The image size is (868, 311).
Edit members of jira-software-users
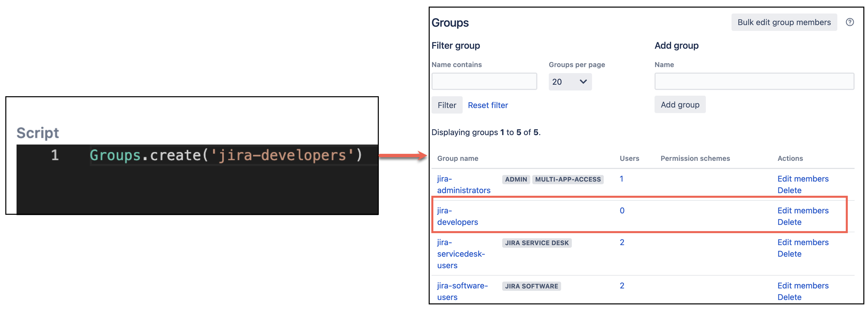802,285
